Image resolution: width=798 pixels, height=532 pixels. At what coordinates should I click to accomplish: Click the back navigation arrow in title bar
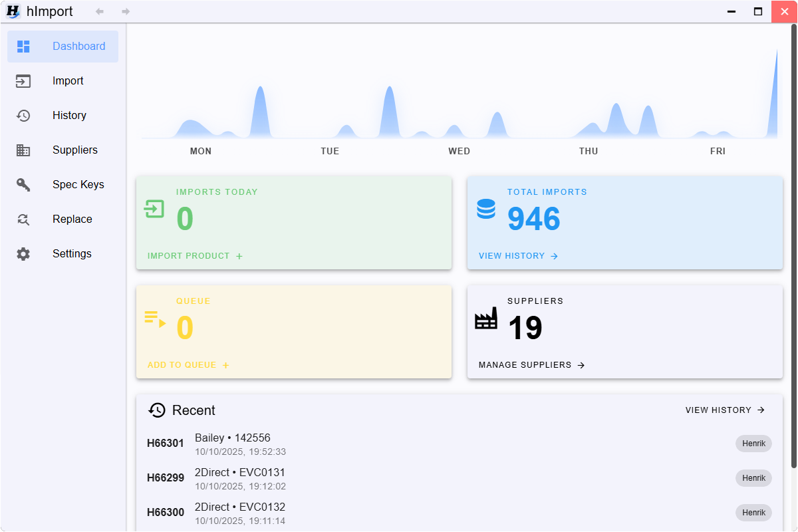tap(100, 11)
